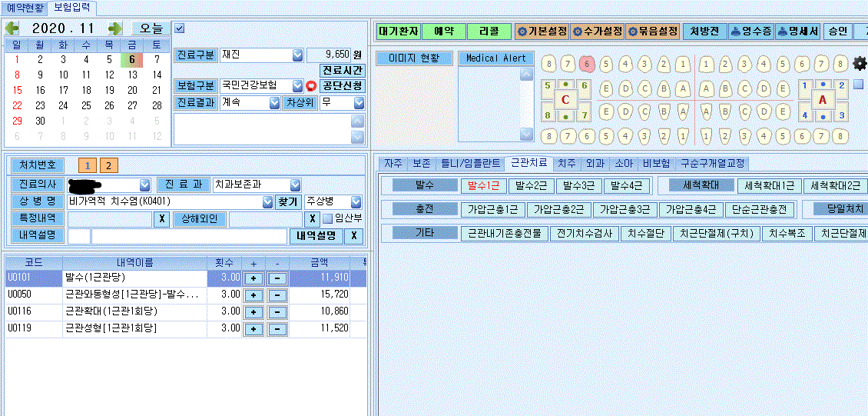Select upper tooth 8 next to gear icon
This screenshot has height=416, width=868.
click(840, 64)
